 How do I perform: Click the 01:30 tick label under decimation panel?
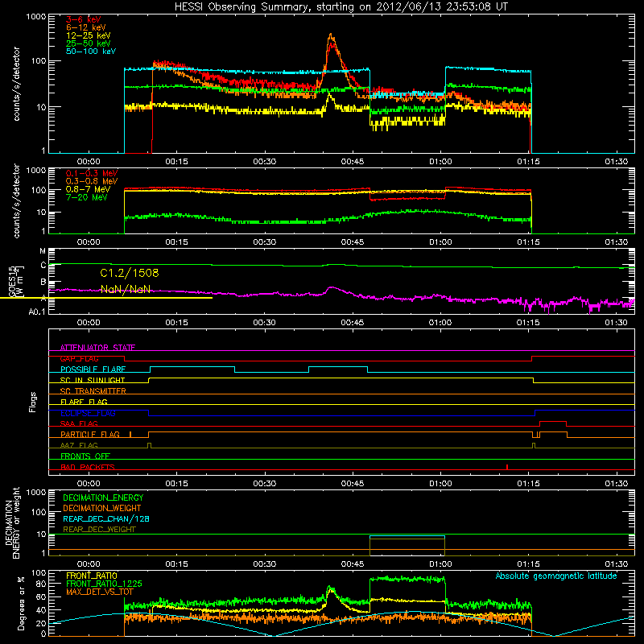616,564
